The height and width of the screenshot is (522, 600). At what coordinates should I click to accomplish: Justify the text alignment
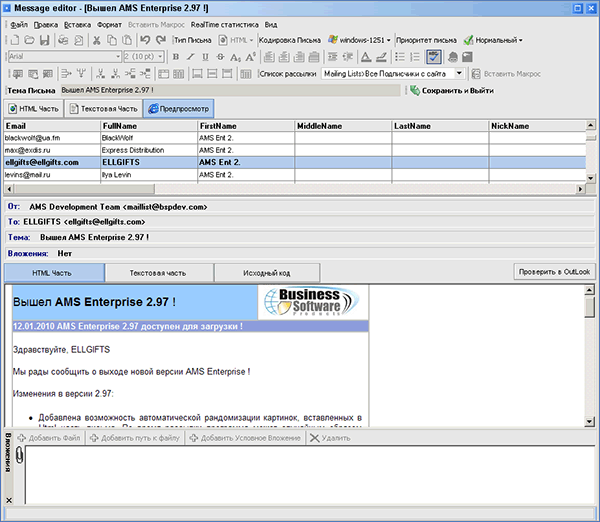[314, 57]
